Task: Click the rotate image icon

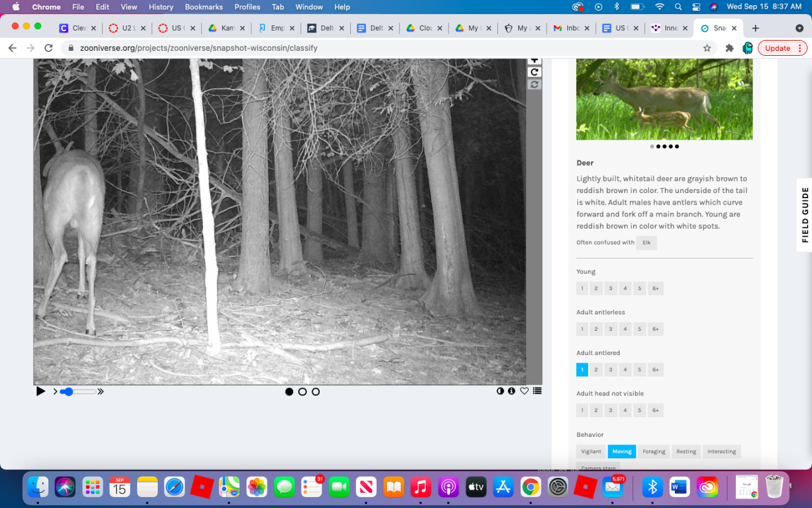Action: click(535, 72)
